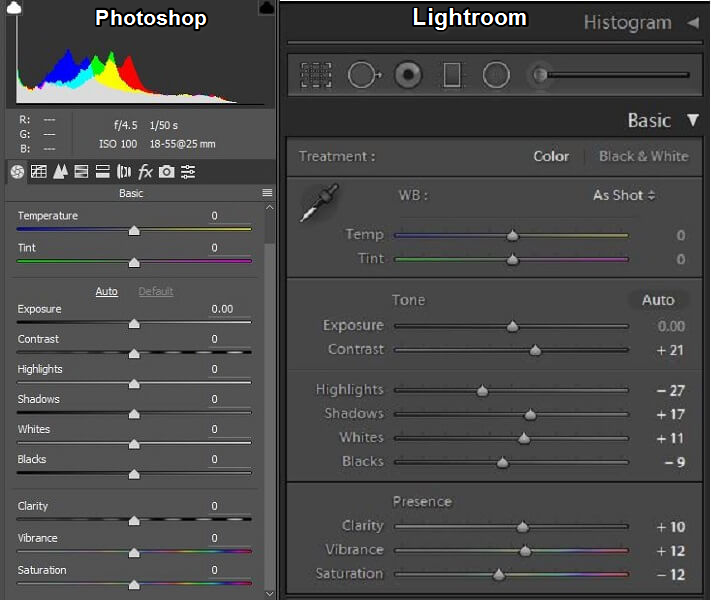
Task: Click Photoshop Contrast slider handle
Action: [134, 354]
